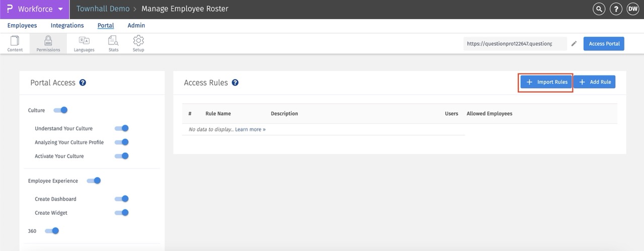Viewport: 644px width, 251px height.
Task: Click the Access Rules help icon
Action: click(x=235, y=83)
